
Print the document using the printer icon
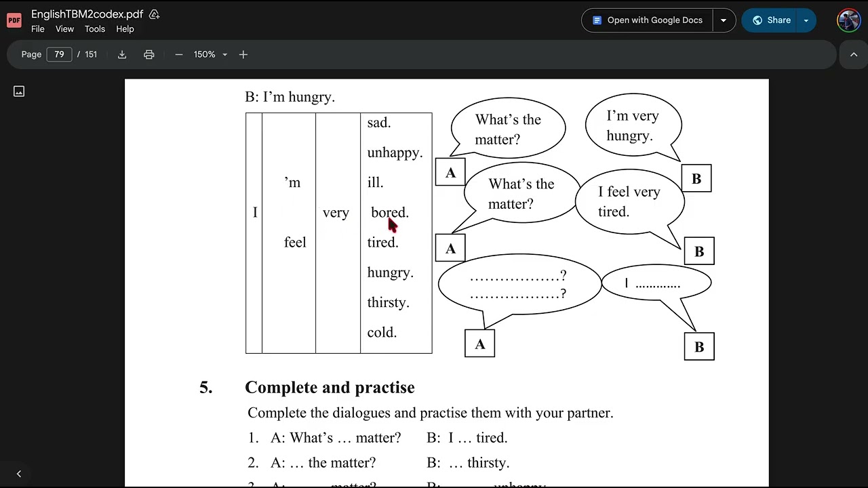pyautogui.click(x=149, y=54)
